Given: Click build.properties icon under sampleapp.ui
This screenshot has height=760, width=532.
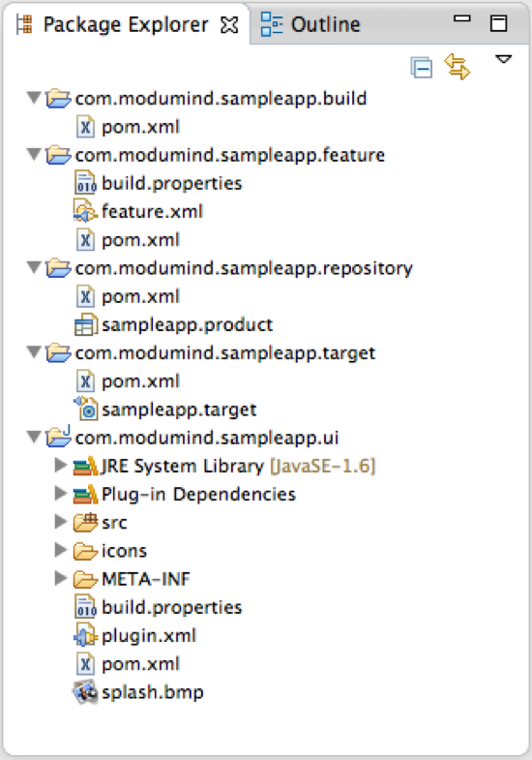Looking at the screenshot, I should pyautogui.click(x=86, y=607).
